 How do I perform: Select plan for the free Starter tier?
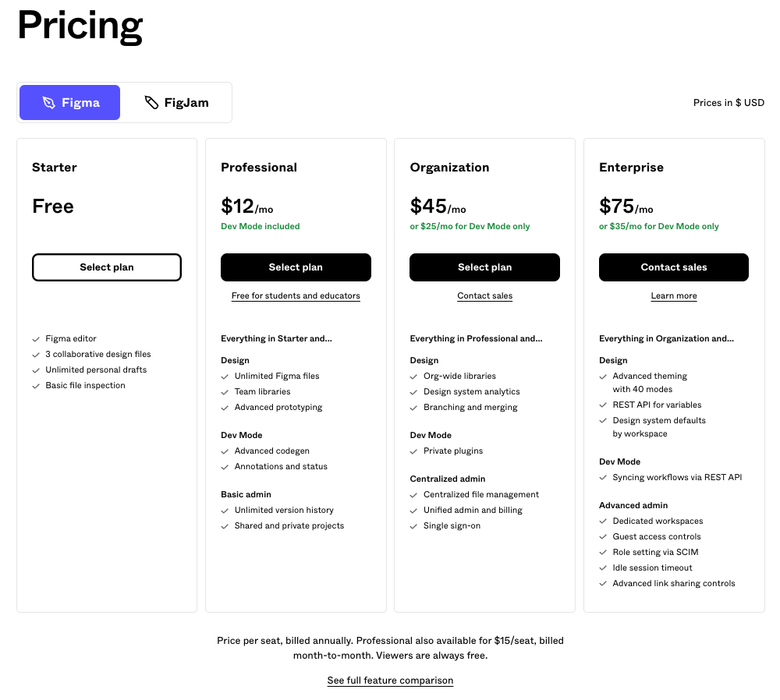point(106,267)
